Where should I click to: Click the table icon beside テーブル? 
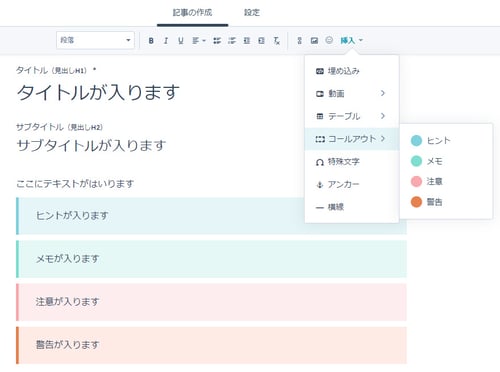[320, 117]
